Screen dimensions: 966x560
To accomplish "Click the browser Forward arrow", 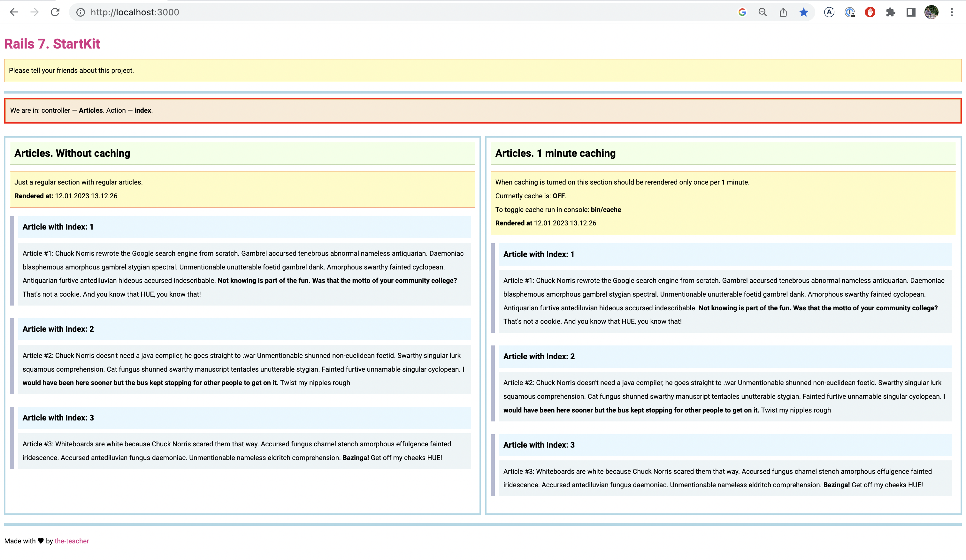I will (x=34, y=12).
